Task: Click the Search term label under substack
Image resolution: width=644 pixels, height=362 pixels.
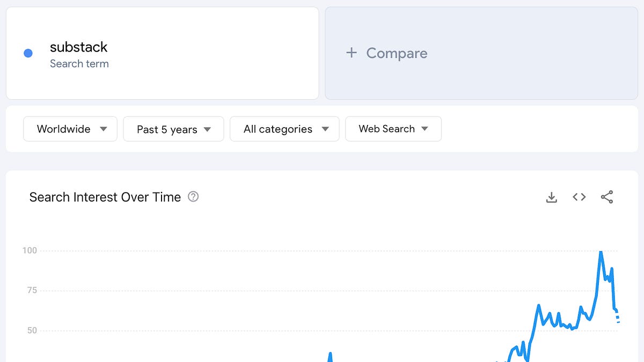Action: click(x=79, y=63)
